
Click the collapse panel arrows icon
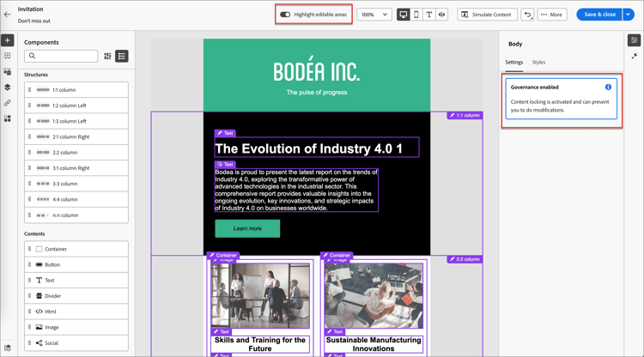[x=635, y=56]
